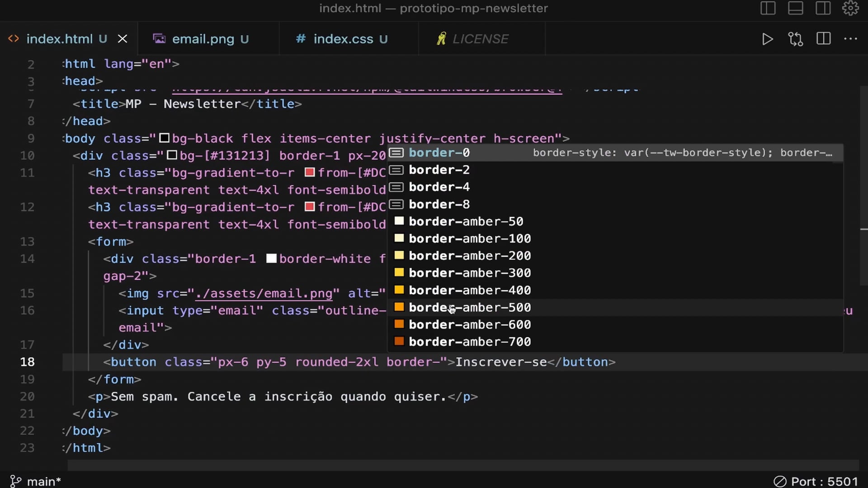Run file with the play button
The image size is (868, 488).
767,39
